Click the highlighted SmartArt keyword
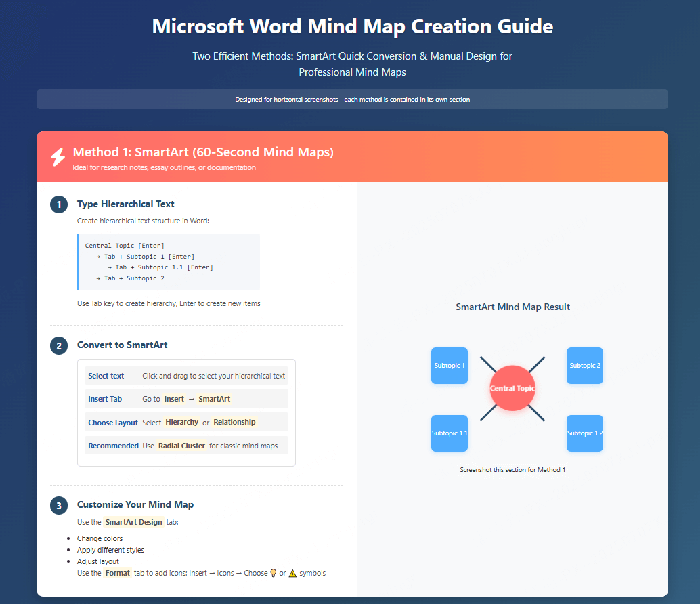 [x=215, y=399]
